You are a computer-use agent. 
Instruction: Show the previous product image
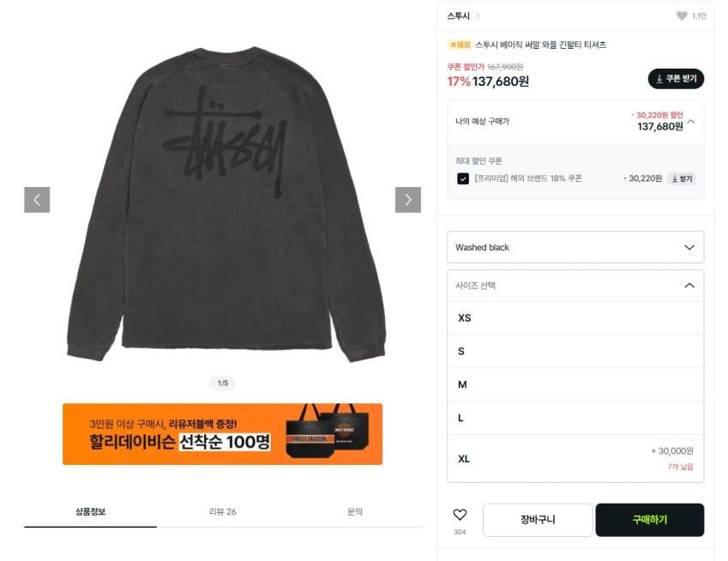coord(37,200)
